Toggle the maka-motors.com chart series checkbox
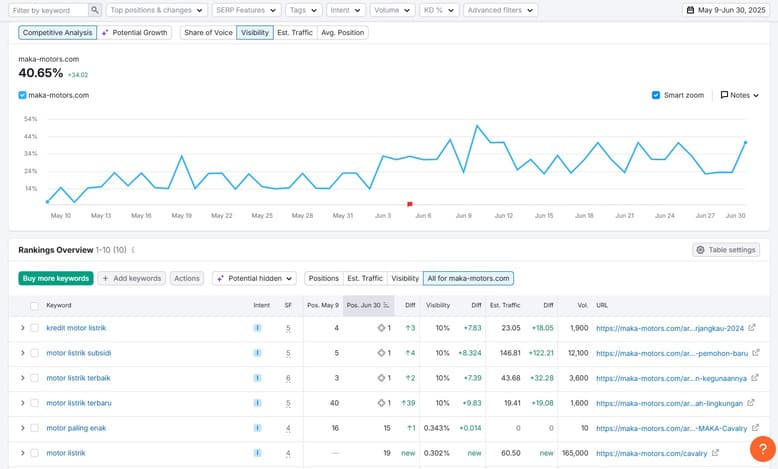Viewport: 778px width, 469px height. tap(22, 95)
